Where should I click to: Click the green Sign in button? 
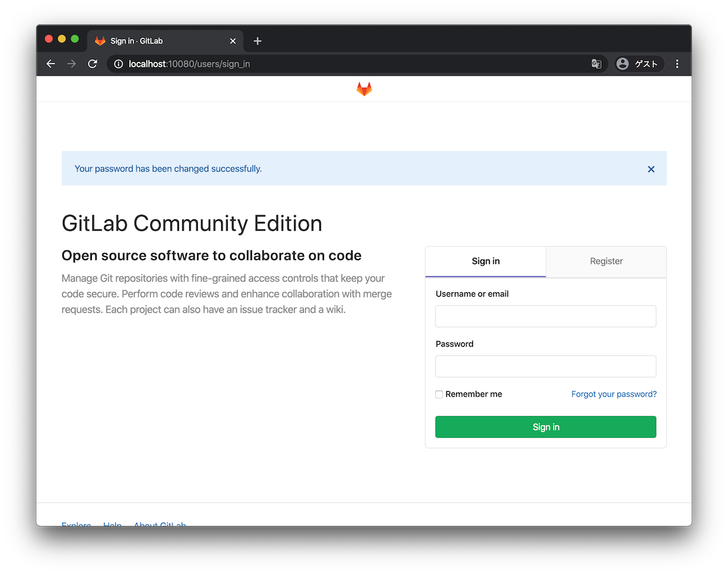click(546, 427)
